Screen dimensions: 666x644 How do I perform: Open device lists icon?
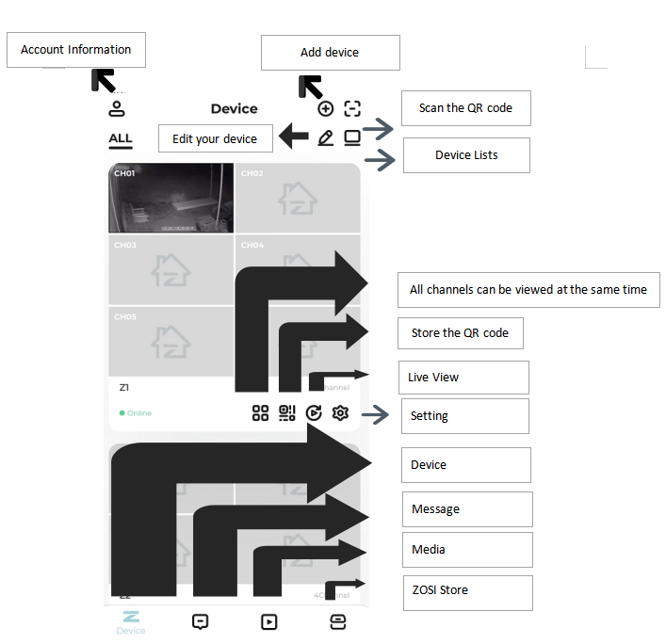click(352, 138)
